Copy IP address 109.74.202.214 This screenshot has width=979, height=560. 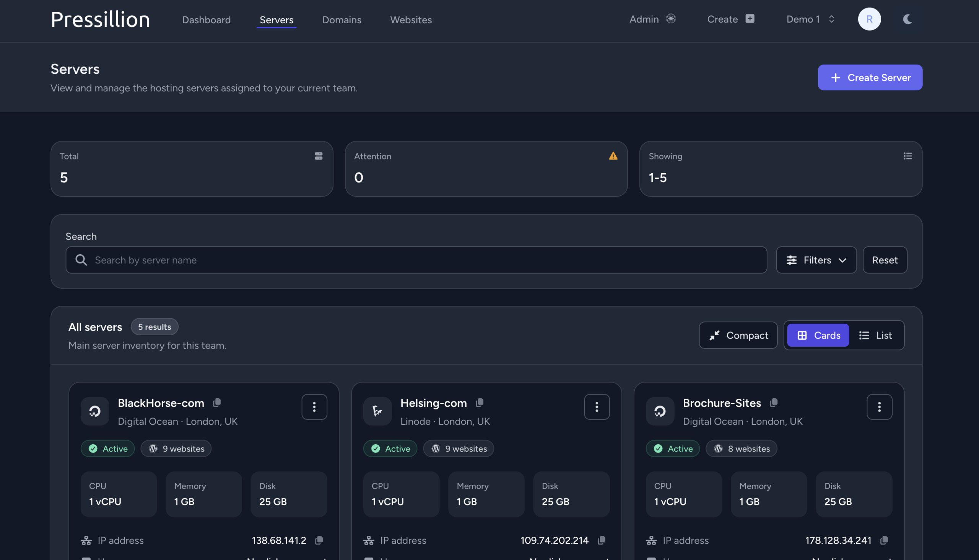pos(601,541)
